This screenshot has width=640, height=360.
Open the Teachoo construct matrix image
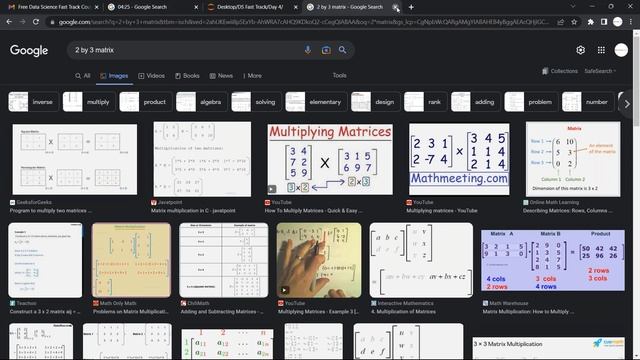(x=45, y=260)
